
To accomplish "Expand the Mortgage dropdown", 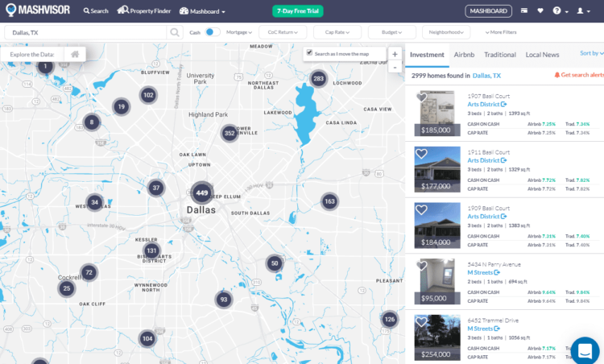I will point(239,32).
